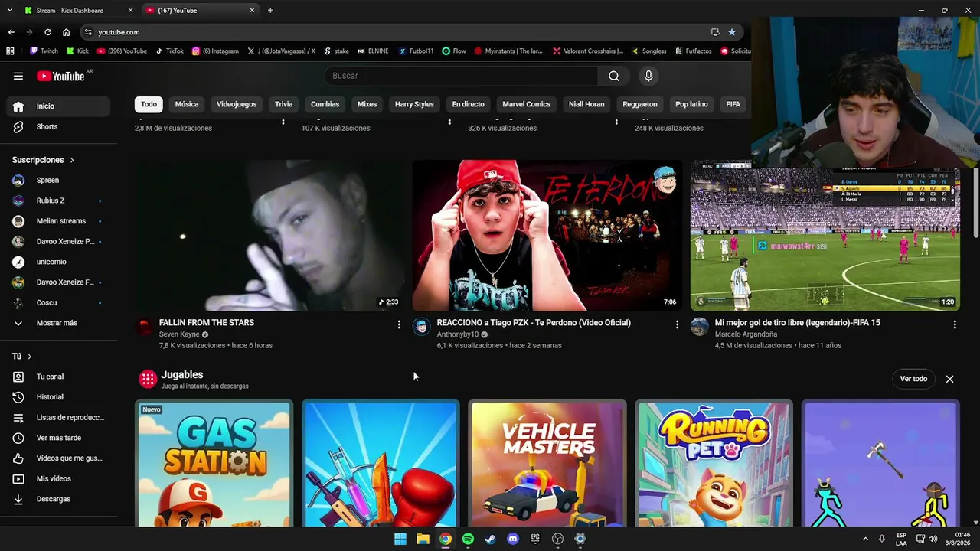Open Discord from the taskbar
This screenshot has width=980, height=551.
513,539
